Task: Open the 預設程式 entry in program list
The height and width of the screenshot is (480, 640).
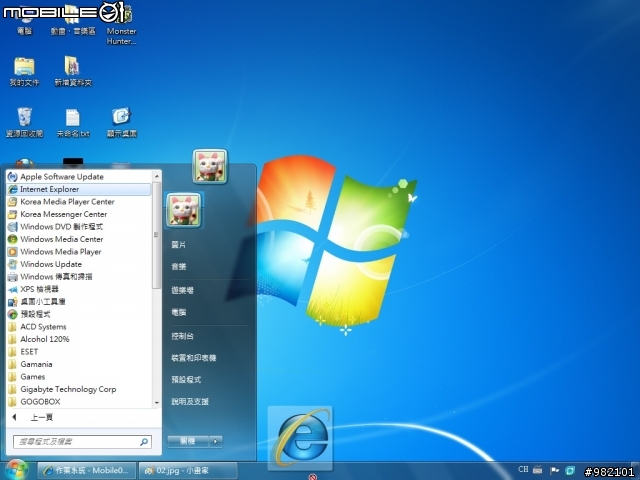Action: point(78,314)
